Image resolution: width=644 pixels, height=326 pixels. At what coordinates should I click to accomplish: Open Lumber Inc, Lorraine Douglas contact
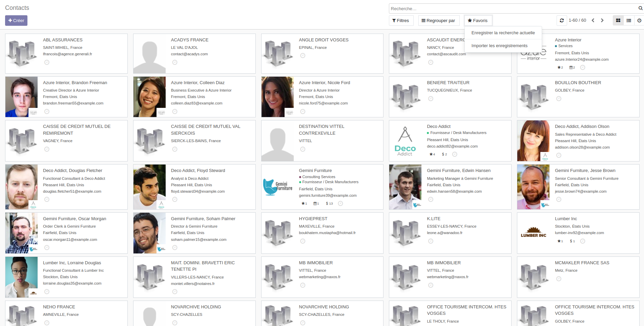[72, 263]
